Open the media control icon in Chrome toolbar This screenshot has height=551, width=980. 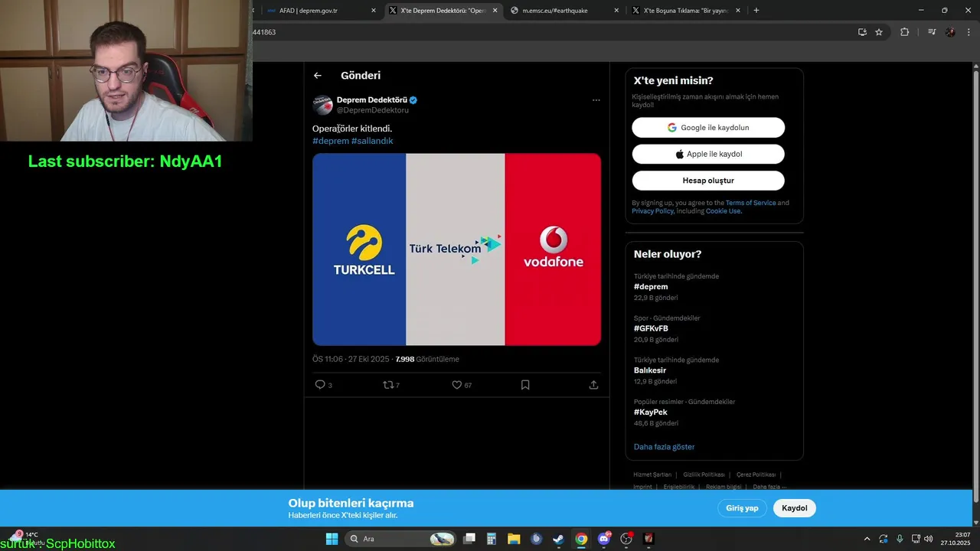click(x=931, y=32)
